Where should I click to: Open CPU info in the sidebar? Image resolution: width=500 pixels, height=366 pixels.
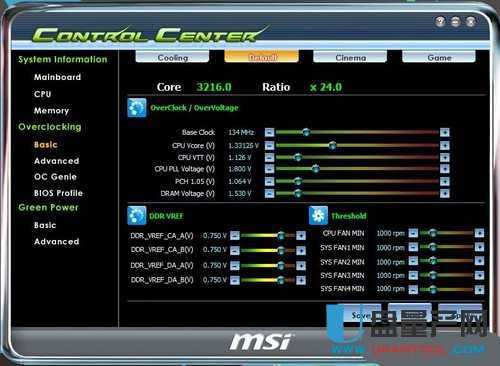[43, 94]
